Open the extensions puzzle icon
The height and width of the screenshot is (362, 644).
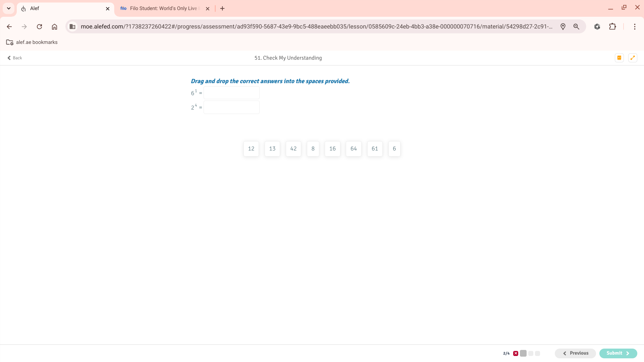(612, 26)
